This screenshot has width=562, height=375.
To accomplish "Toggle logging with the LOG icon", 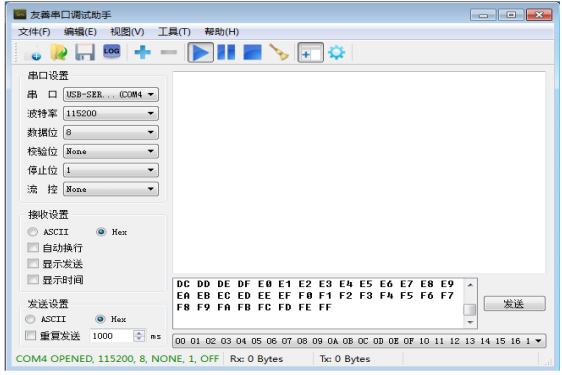I will point(111,51).
